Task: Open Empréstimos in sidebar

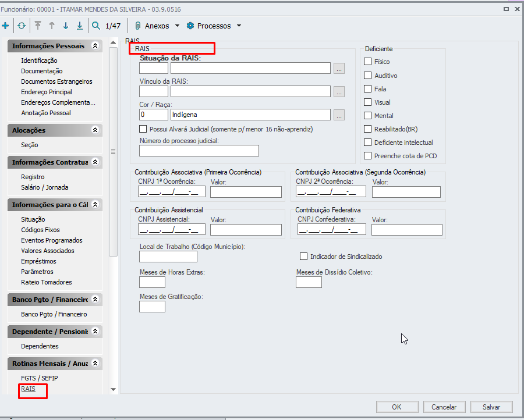Action: click(x=38, y=261)
